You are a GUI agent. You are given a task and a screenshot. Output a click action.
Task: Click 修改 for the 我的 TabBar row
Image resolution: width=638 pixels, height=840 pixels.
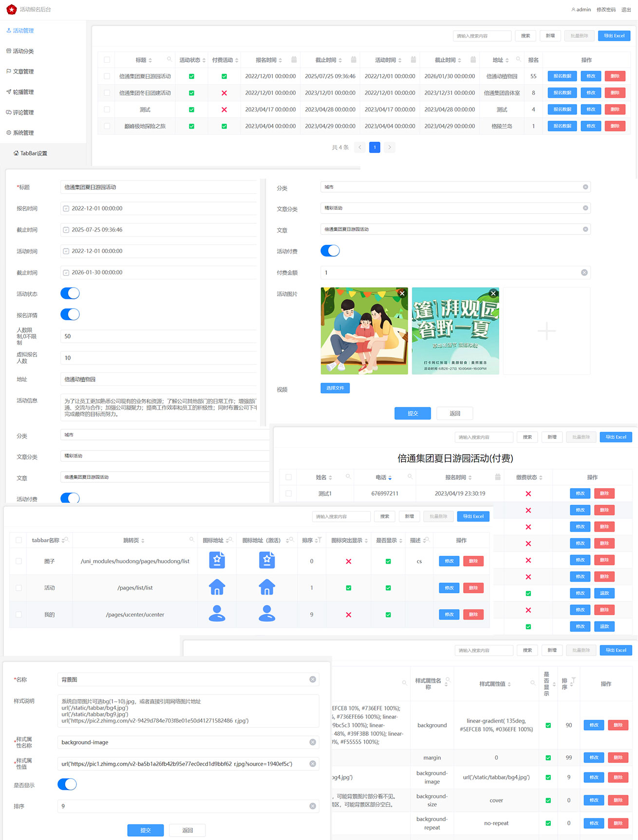[449, 614]
